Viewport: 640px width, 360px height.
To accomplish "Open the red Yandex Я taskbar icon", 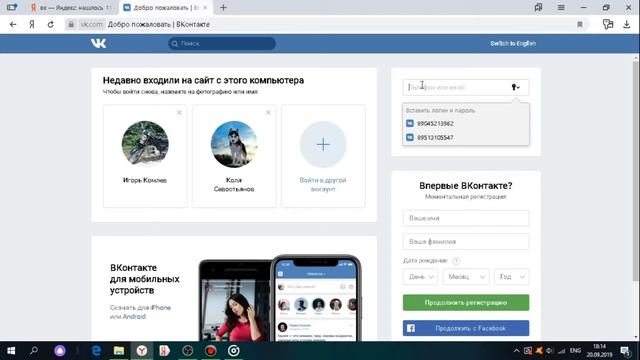I will click(164, 351).
